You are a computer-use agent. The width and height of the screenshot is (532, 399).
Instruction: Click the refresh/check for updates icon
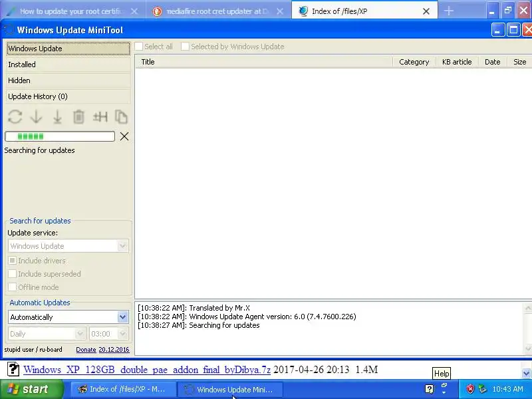[x=15, y=117]
